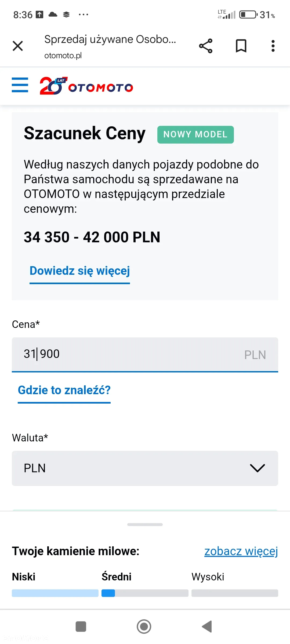Click the Gdzie to znaleźć? link
Screen dimensions: 290x644
point(64,390)
